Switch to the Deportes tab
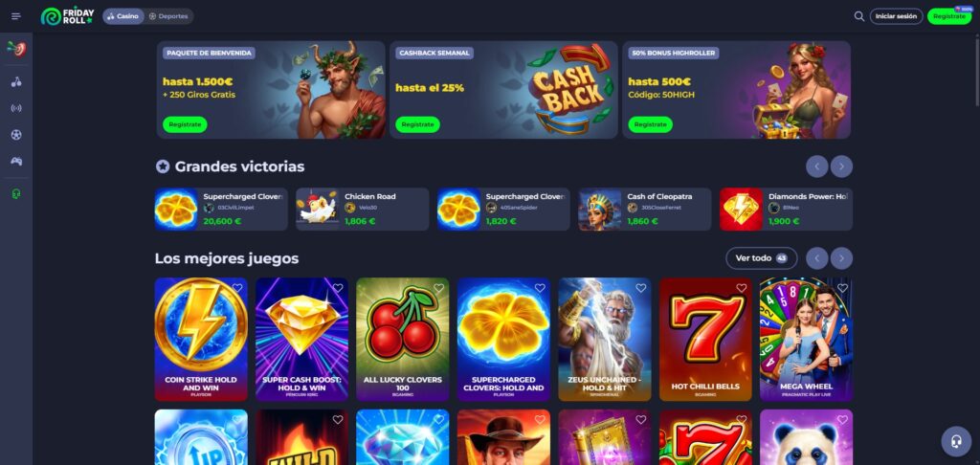 point(168,16)
